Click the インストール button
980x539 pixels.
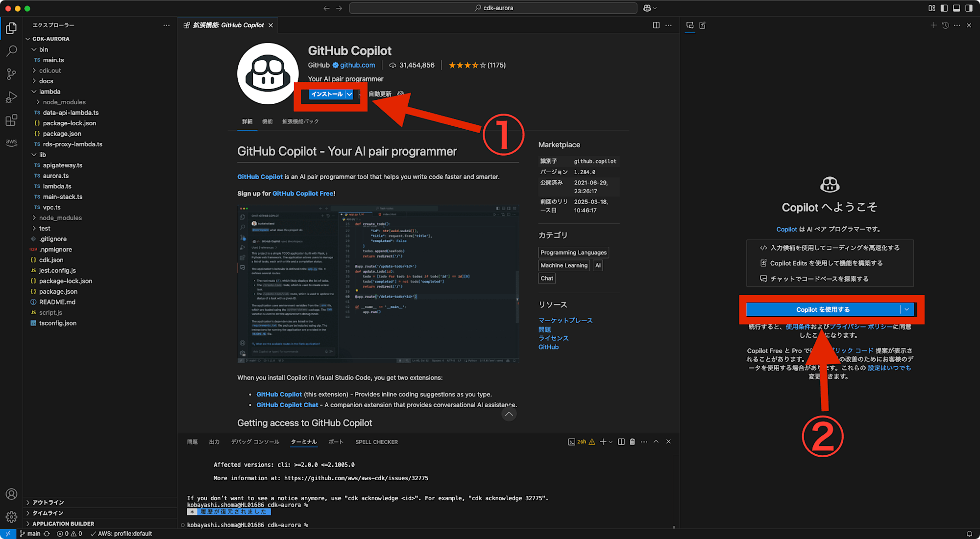tap(327, 94)
